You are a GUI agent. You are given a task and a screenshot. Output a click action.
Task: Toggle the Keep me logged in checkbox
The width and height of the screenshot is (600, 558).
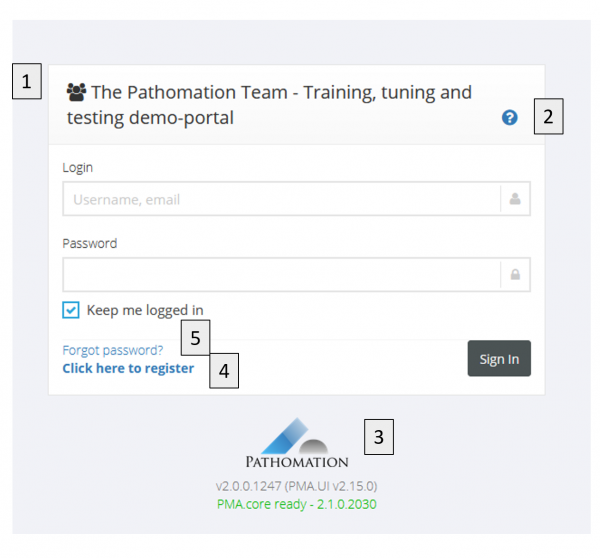click(x=71, y=310)
